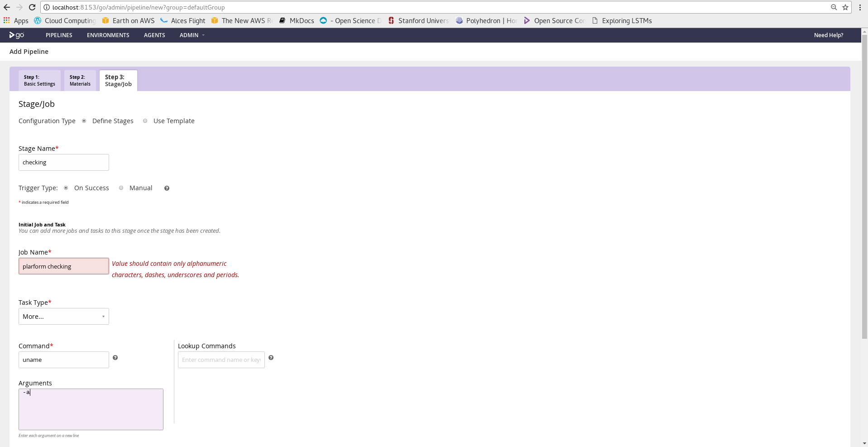Select the Use Template radio button

point(145,121)
